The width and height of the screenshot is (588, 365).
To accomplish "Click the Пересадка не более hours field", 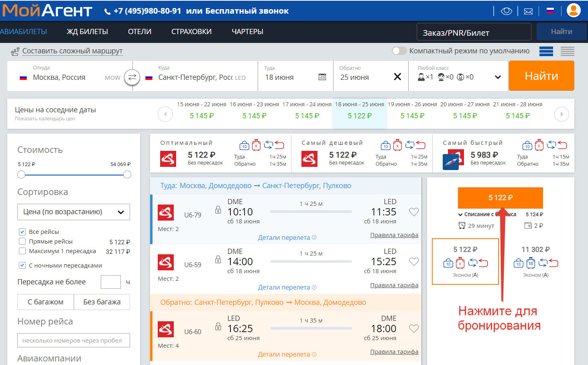I will [110, 282].
